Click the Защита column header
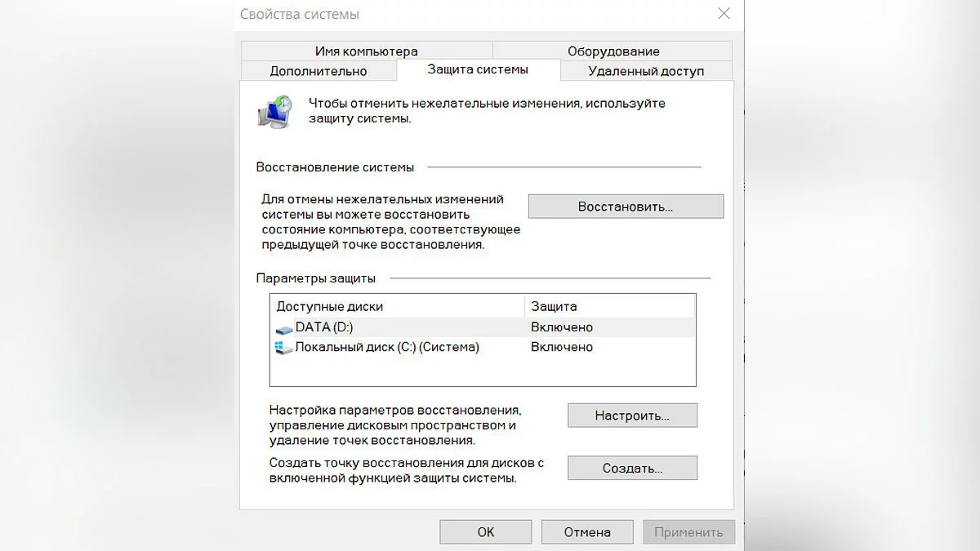This screenshot has width=980, height=551. tap(609, 306)
